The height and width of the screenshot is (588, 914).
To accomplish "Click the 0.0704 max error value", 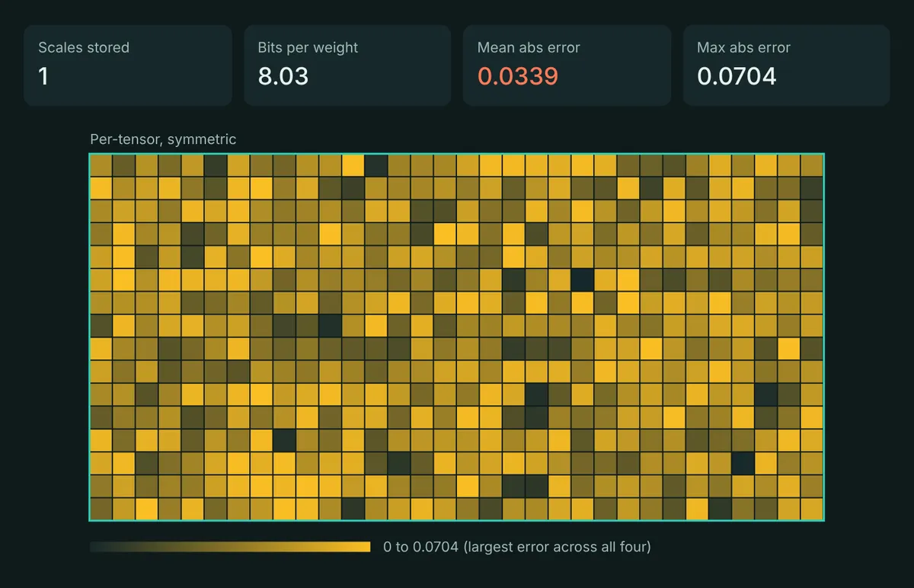I will (737, 76).
